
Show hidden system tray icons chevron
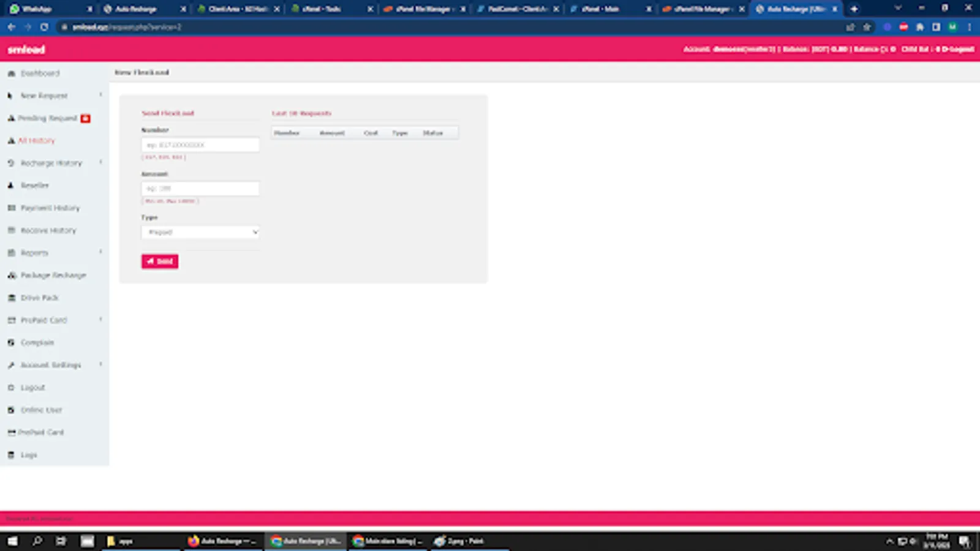[890, 541]
